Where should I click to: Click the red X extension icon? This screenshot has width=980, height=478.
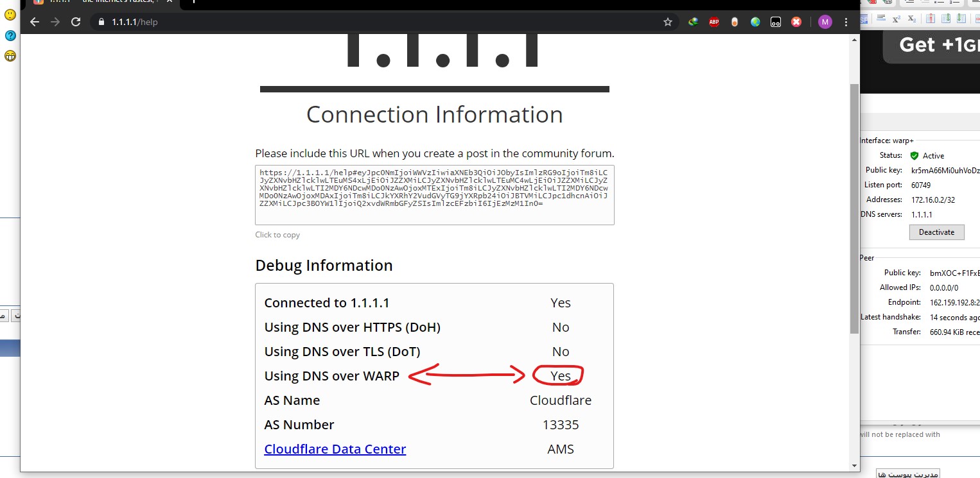pyautogui.click(x=796, y=22)
